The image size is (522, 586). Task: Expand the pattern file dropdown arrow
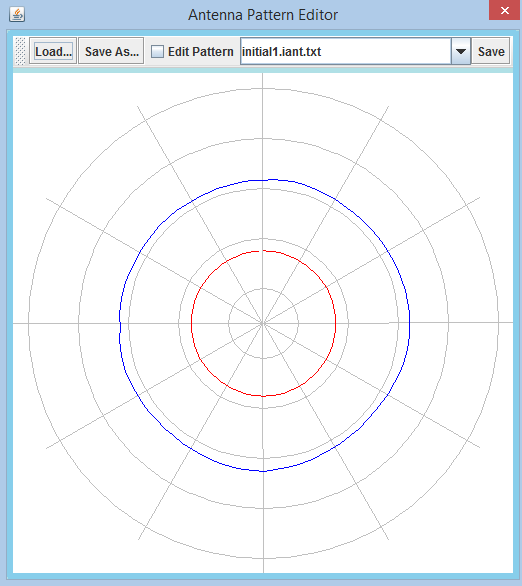coord(461,51)
